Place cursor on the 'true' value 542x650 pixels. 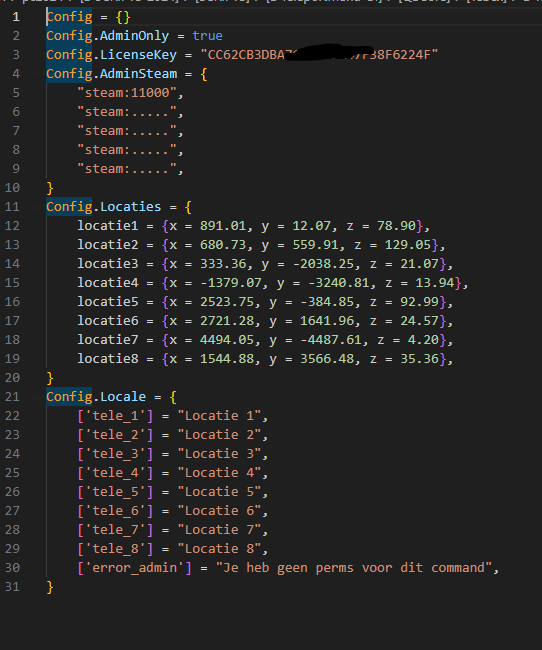click(x=207, y=36)
